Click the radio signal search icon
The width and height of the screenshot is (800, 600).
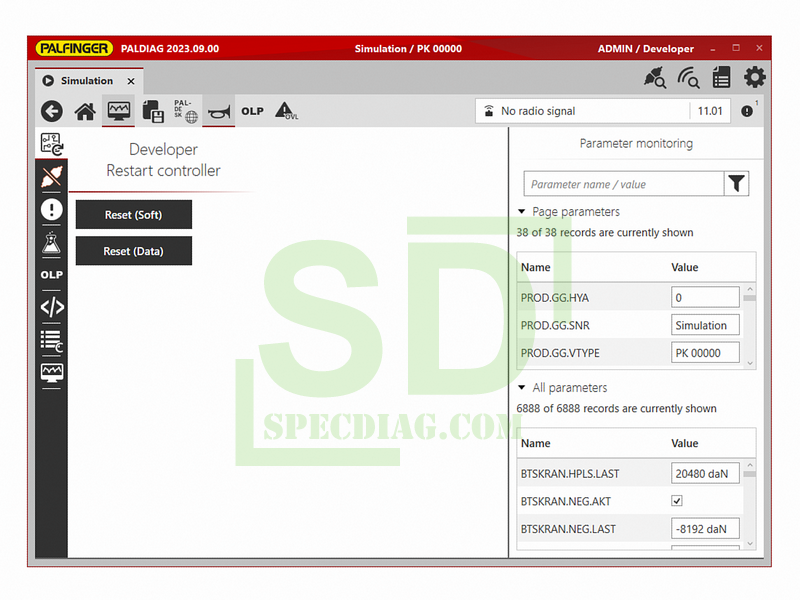[688, 77]
